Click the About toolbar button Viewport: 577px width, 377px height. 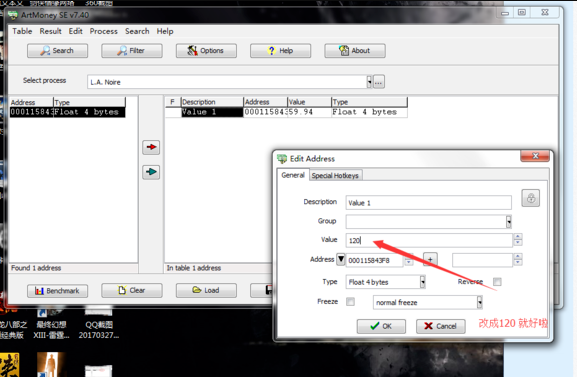(355, 51)
